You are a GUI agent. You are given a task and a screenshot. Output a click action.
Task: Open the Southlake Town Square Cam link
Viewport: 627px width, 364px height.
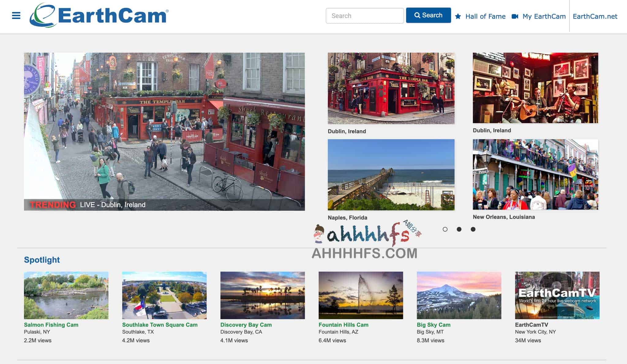click(160, 325)
